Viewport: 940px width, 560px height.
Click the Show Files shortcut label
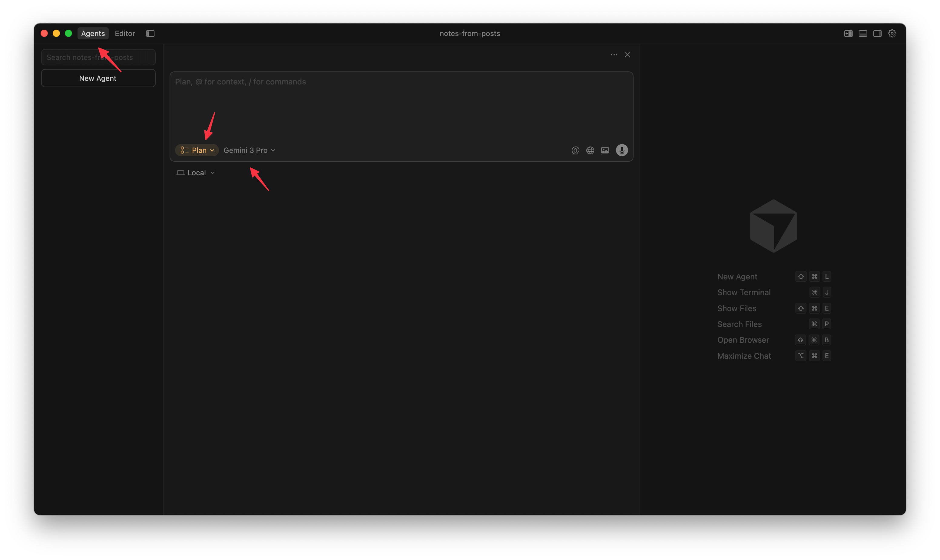click(736, 308)
